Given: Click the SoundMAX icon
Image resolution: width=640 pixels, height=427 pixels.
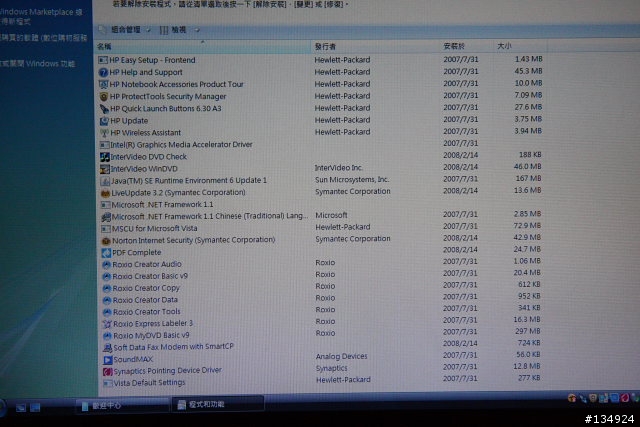Looking at the screenshot, I should (107, 360).
